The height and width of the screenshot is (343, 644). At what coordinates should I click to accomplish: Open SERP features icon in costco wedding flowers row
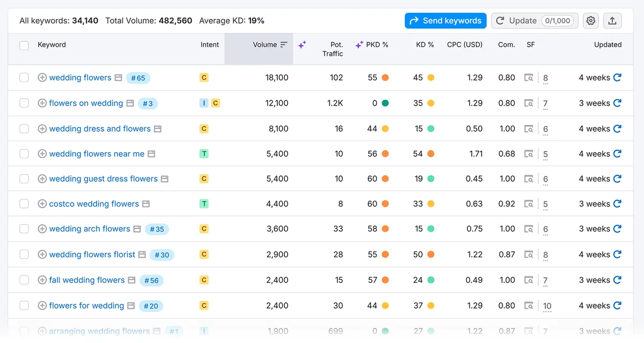click(x=529, y=204)
